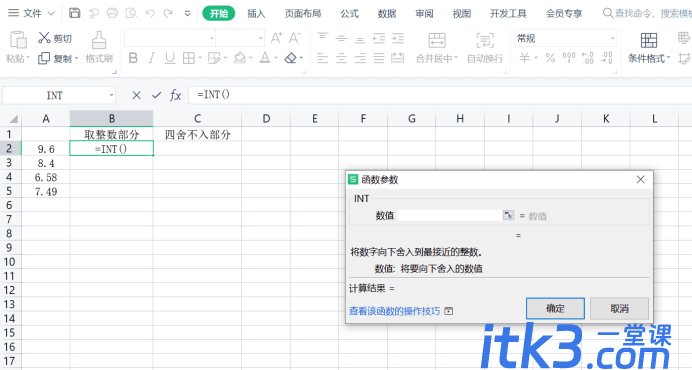Switch to the 数据 ribbon tab
Screen dimensions: 692x370
tap(387, 14)
